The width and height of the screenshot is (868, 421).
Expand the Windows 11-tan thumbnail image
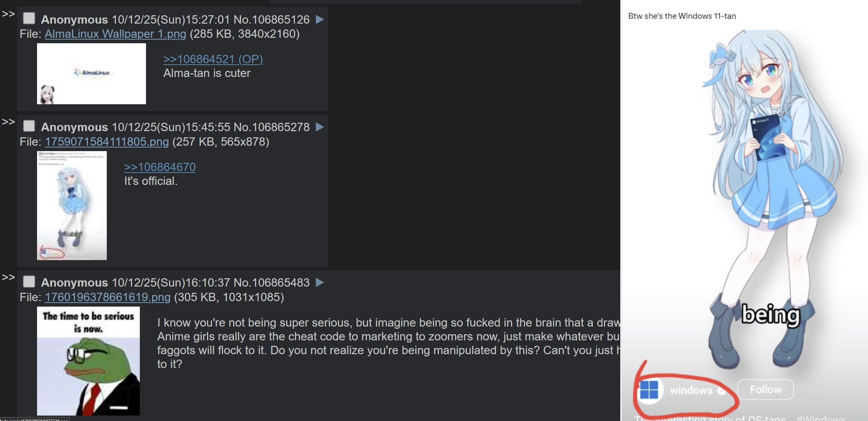pos(72,206)
